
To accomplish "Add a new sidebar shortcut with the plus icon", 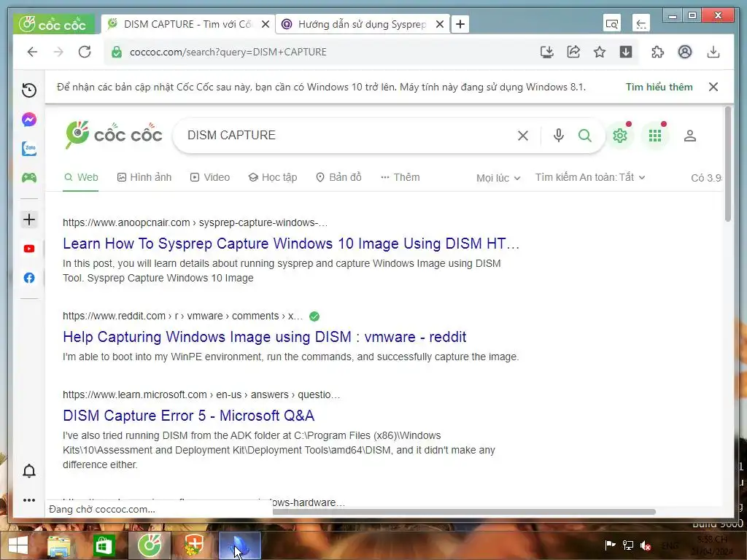I will (29, 219).
